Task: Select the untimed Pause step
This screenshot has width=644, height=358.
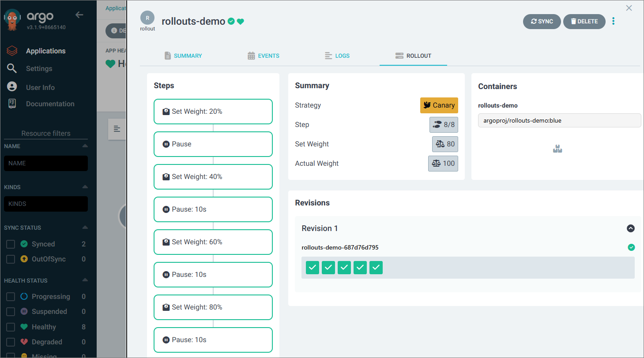Action: click(x=213, y=144)
